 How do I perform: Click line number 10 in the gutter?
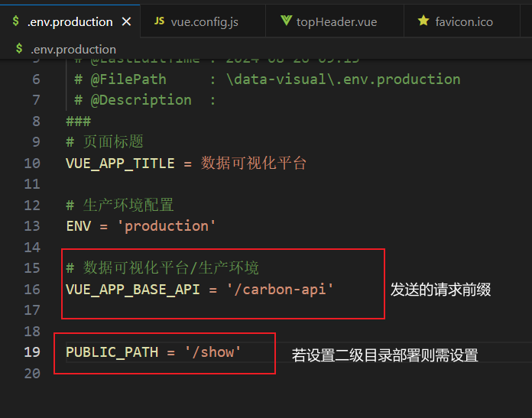(x=32, y=164)
